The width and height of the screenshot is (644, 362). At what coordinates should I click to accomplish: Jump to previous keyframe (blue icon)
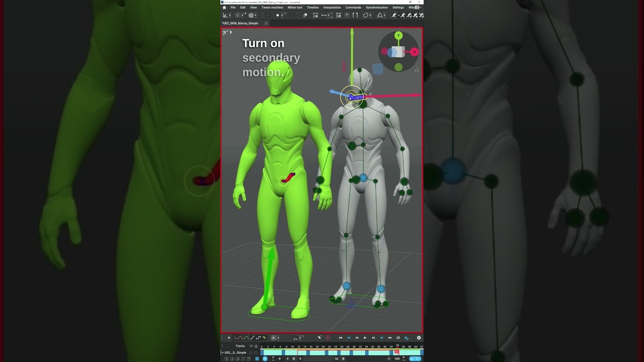click(x=349, y=338)
